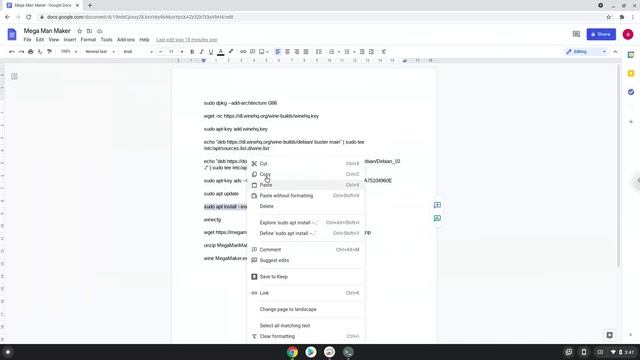
Task: Increase font size with plus button
Action: pos(182,52)
